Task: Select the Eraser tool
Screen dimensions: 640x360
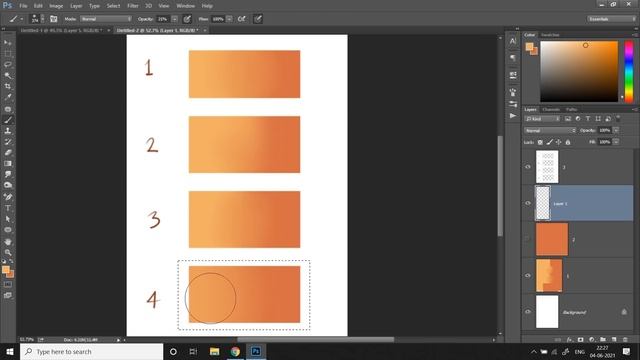Action: tap(8, 153)
